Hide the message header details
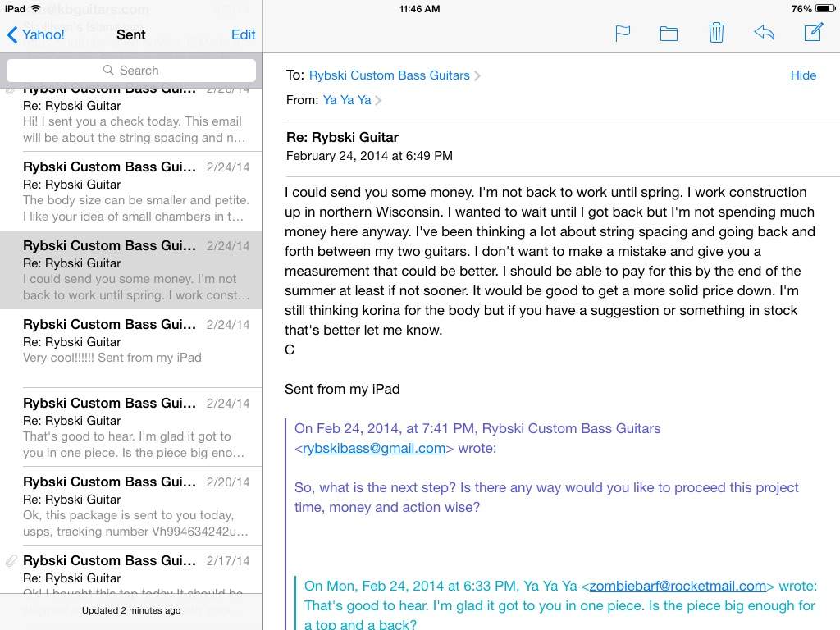Viewport: 840px width, 630px height. tap(803, 75)
